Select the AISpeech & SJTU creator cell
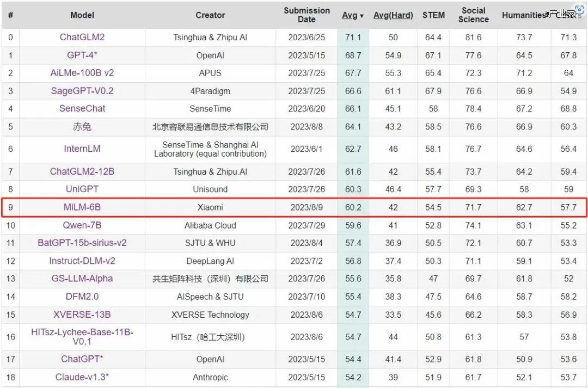This screenshot has width=588, height=388. pos(210,297)
